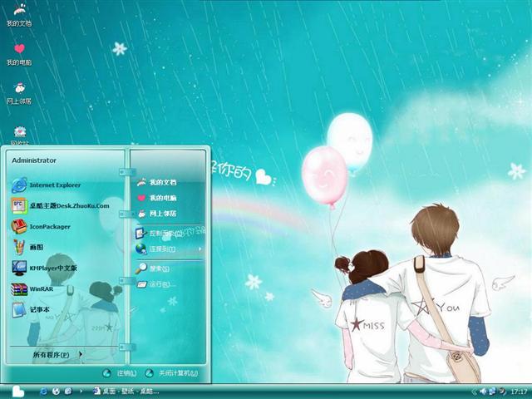Click the tray icon to the left of the clock
This screenshot has width=532, height=399.
(502, 392)
